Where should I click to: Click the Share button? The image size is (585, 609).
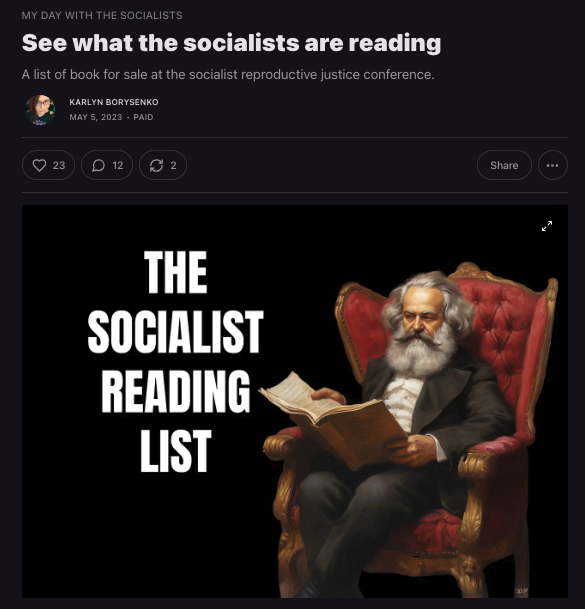pos(504,165)
